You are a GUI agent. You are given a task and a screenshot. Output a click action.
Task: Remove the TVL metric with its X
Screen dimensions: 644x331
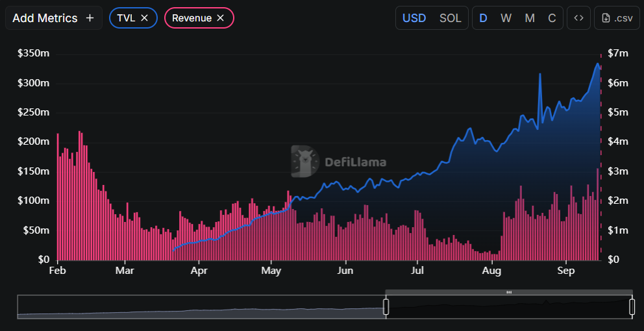[145, 18]
